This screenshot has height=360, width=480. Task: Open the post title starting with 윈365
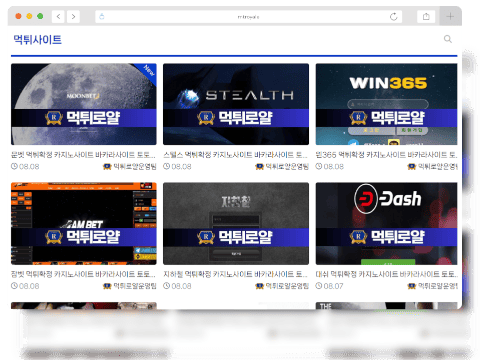point(386,155)
